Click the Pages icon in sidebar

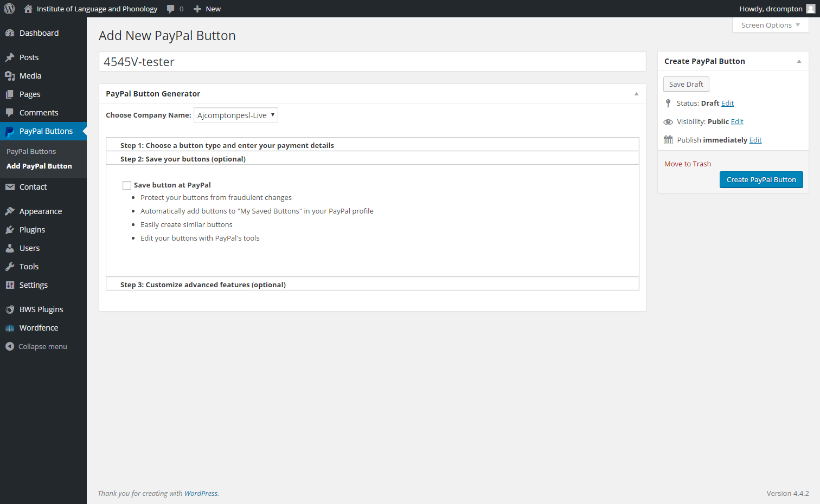pyautogui.click(x=10, y=94)
